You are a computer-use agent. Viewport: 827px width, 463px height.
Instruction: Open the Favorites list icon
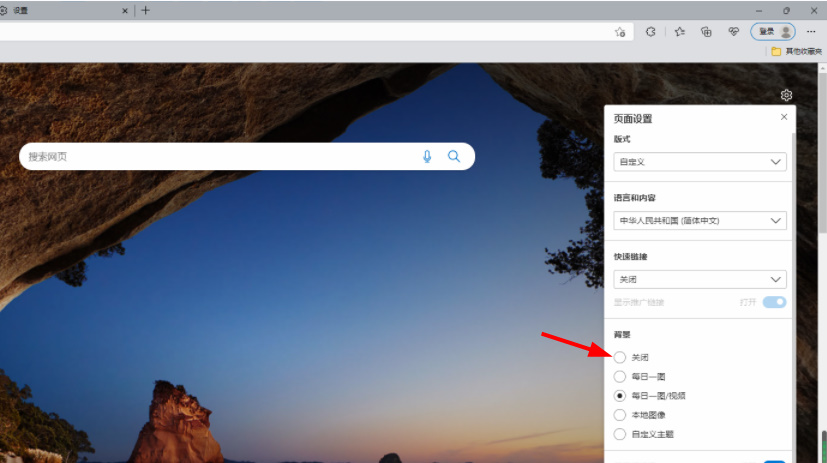(x=679, y=32)
